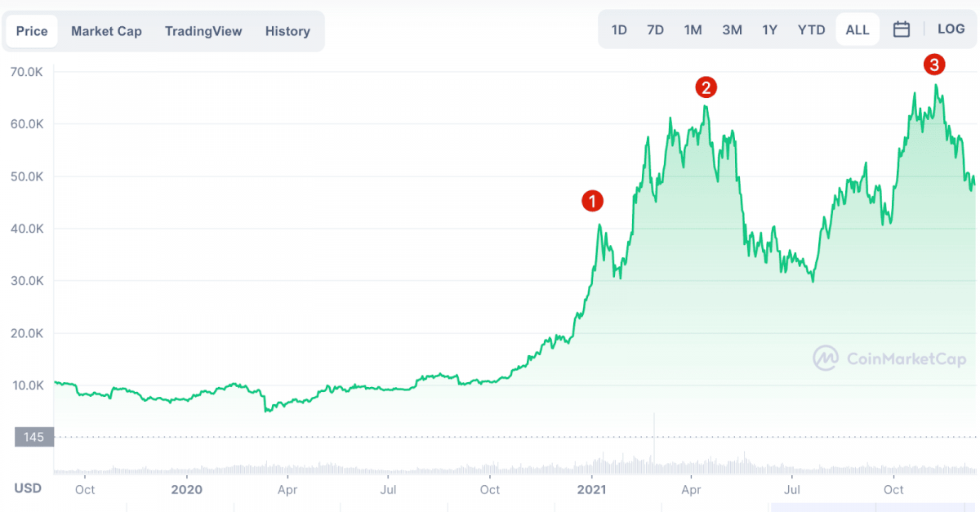Click red marker number 3

click(x=934, y=65)
